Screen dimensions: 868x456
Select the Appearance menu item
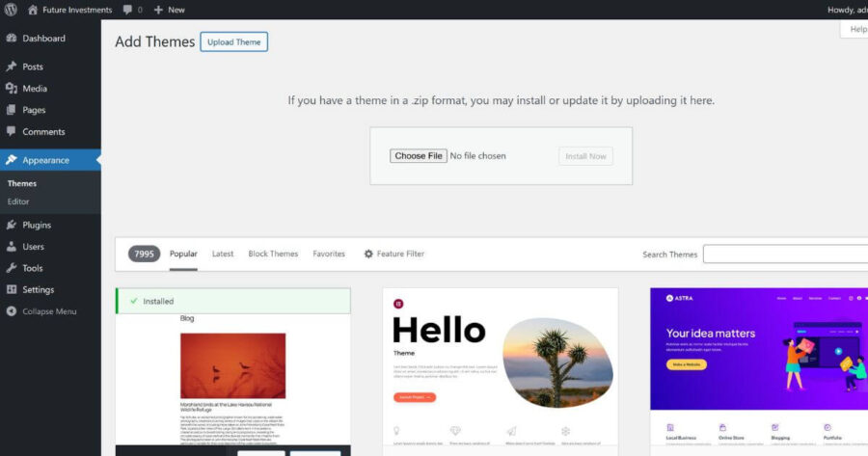tap(50, 160)
